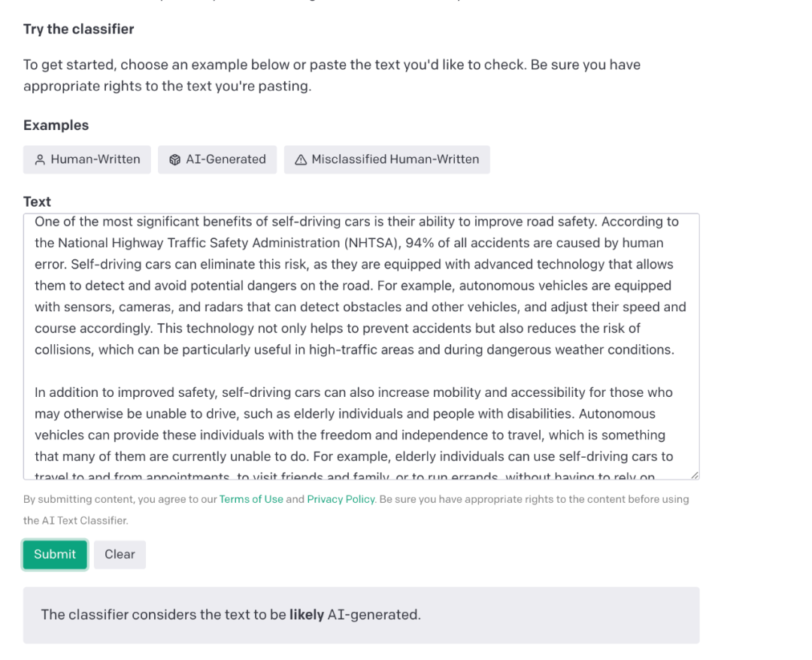The height and width of the screenshot is (660, 812).
Task: Choose the AI-Generated example
Action: (217, 159)
